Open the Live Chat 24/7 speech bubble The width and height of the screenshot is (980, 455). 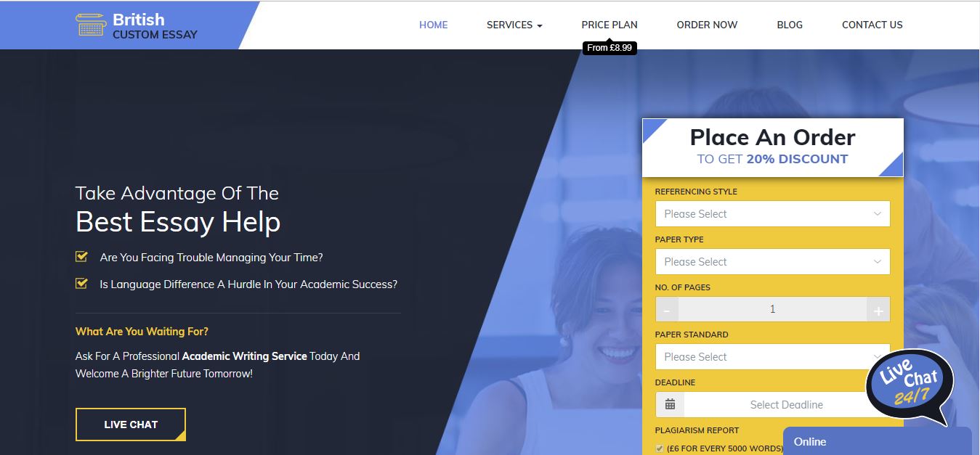click(908, 386)
